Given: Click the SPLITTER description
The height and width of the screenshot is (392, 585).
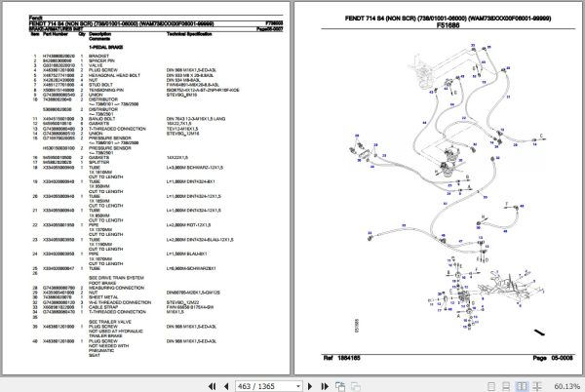Looking at the screenshot, I should 98,162.
